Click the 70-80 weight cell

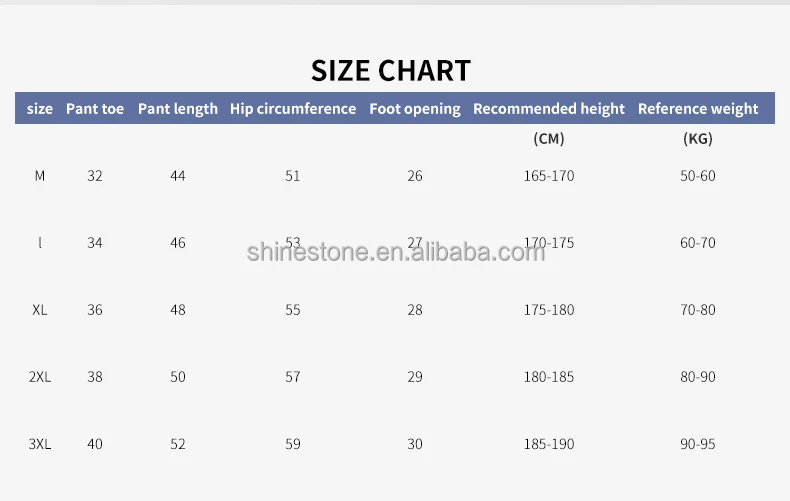coord(698,310)
